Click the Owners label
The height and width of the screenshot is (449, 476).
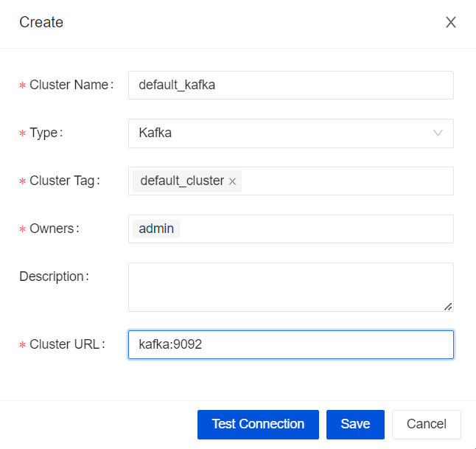(x=53, y=229)
